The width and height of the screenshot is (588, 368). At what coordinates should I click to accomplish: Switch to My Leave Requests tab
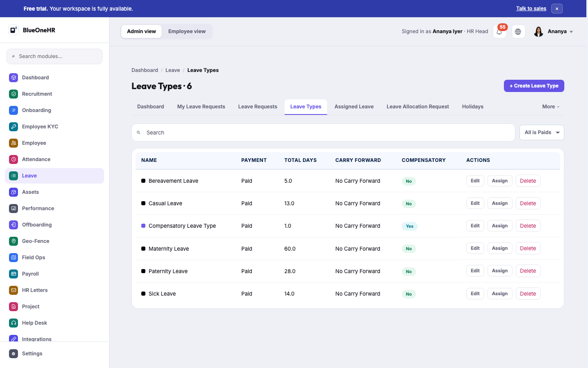(201, 107)
